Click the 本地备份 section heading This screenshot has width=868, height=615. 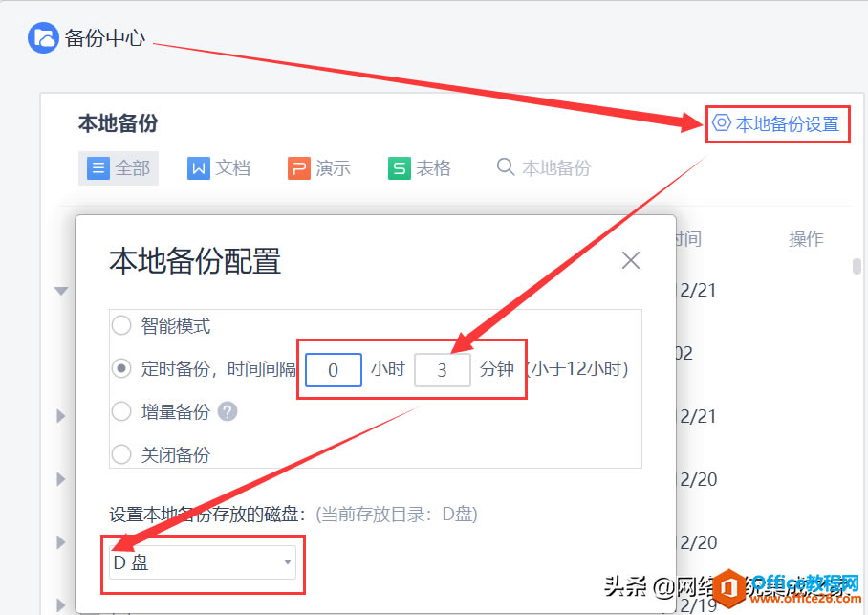click(118, 123)
